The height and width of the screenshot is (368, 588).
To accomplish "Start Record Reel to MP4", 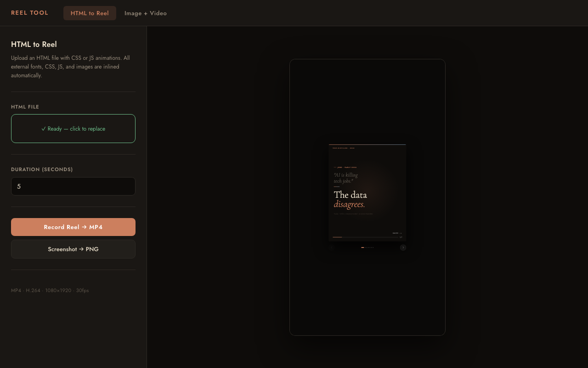I will coord(73,227).
